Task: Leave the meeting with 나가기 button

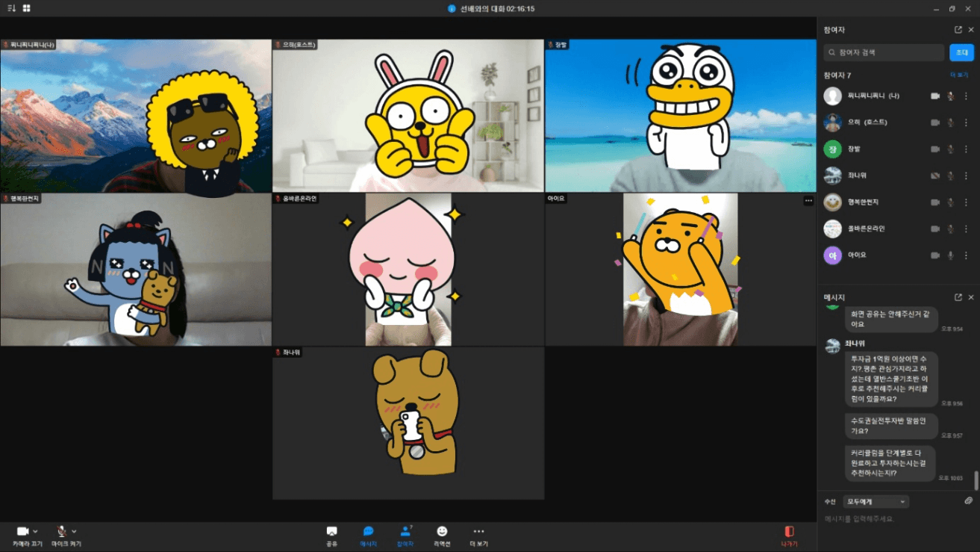Action: [789, 536]
